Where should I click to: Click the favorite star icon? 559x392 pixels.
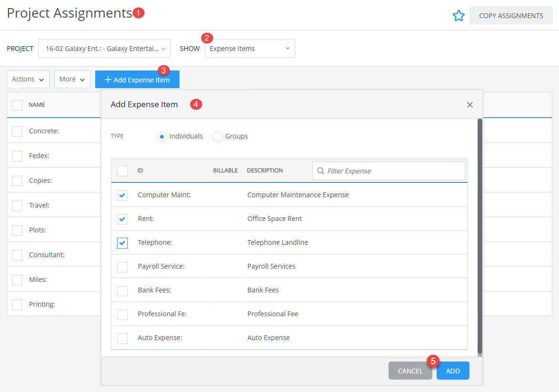click(459, 15)
